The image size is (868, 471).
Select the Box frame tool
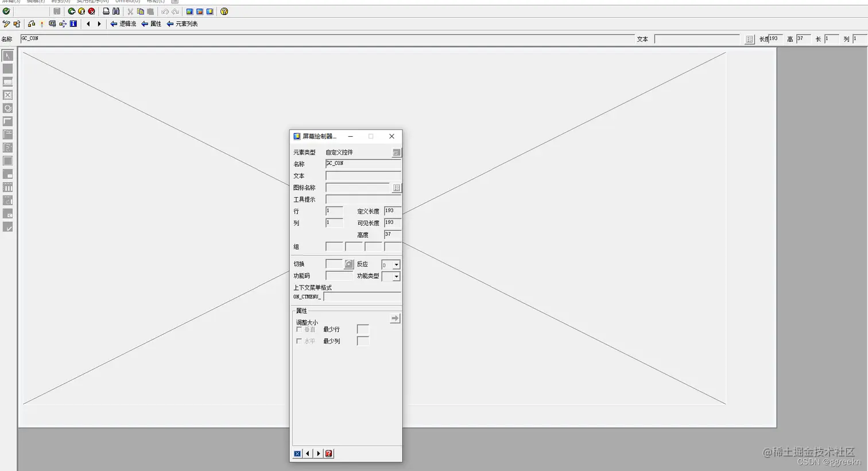pyautogui.click(x=7, y=161)
